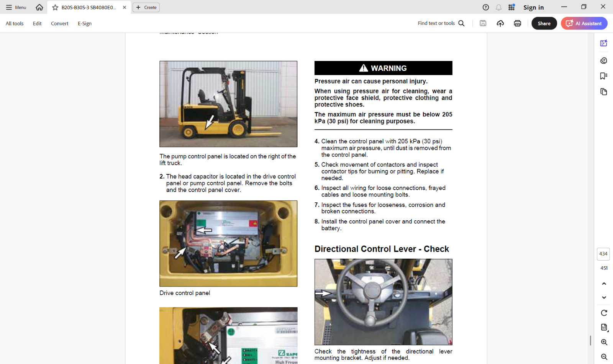Click the drive control panel photo
This screenshot has width=613, height=364.
(228, 243)
